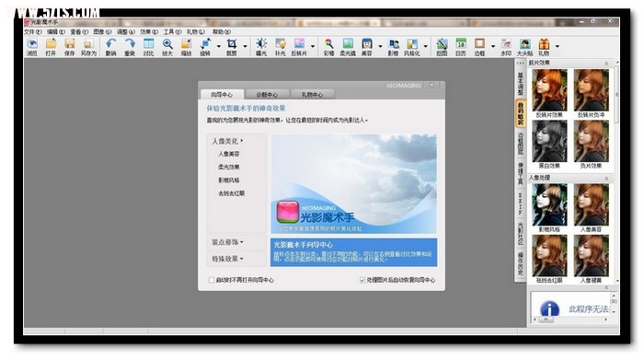Screen dimensions: 644x361
Task: Collapse the 人像处理 panel section
Action: [x=606, y=179]
